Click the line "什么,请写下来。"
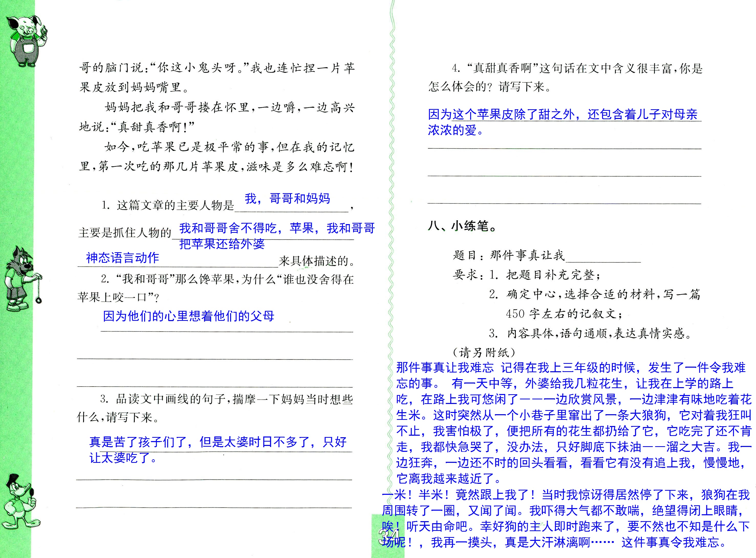Viewport: 756px width, 558px height. (118, 417)
